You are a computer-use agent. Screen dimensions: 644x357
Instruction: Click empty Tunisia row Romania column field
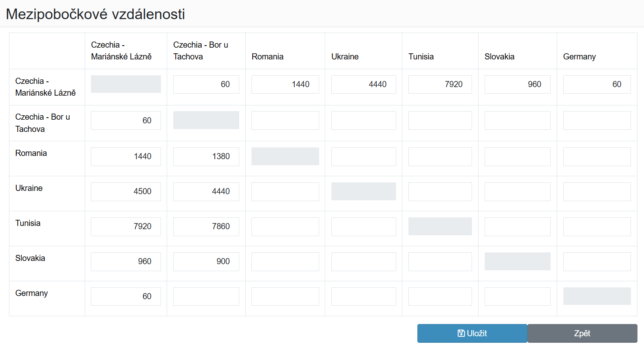click(285, 227)
